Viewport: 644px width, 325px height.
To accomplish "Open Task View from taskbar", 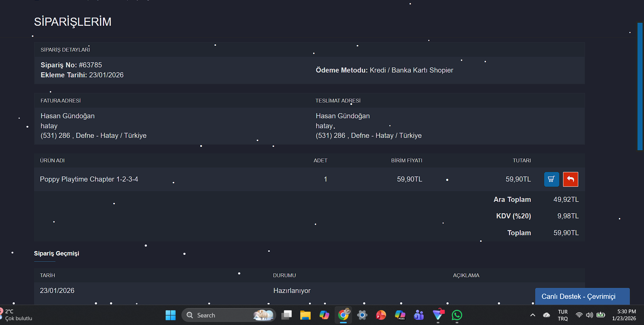I will (x=287, y=315).
